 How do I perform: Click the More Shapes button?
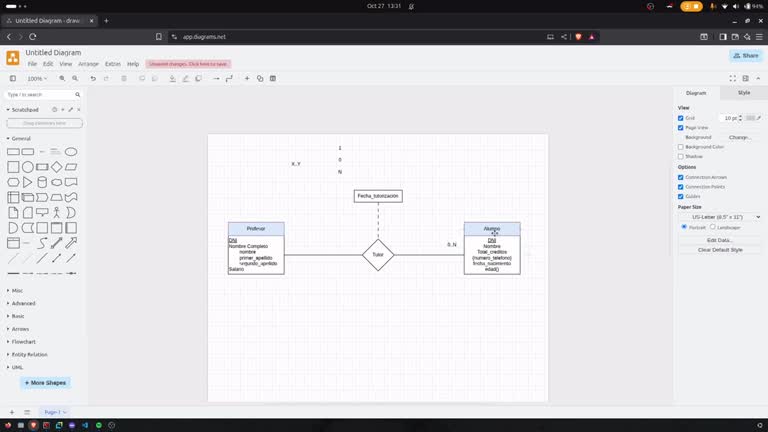pyautogui.click(x=46, y=383)
